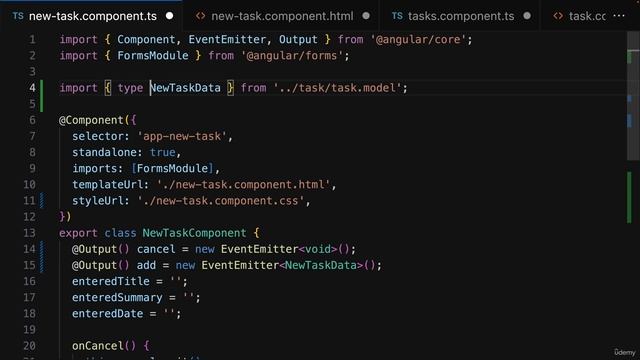Image resolution: width=640 pixels, height=360 pixels.
Task: Click TS file icon on new-task.component.ts tab
Action: pos(18,16)
